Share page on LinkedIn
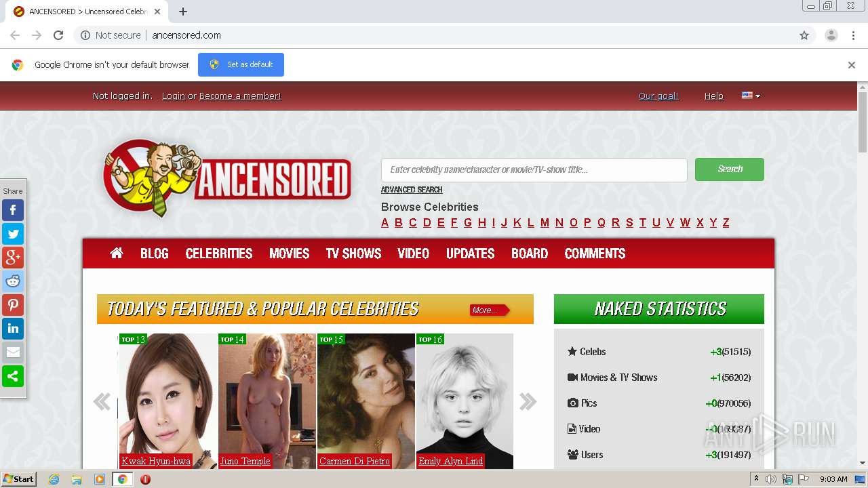 13,329
